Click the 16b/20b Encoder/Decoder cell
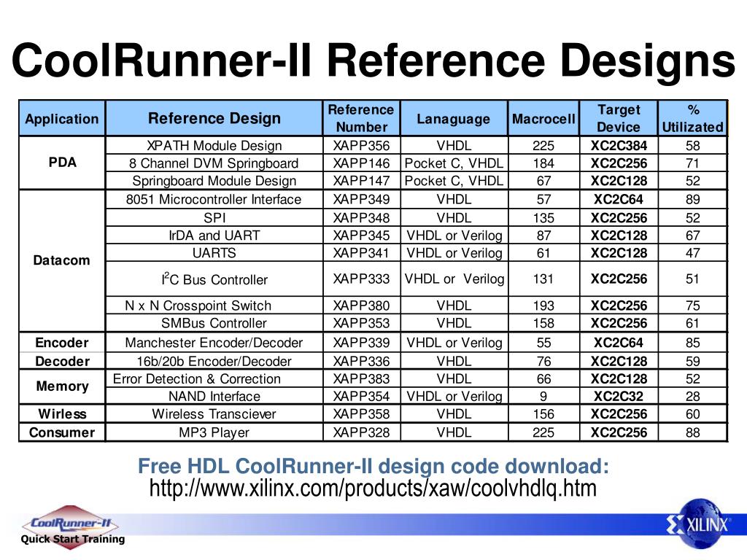 click(214, 362)
